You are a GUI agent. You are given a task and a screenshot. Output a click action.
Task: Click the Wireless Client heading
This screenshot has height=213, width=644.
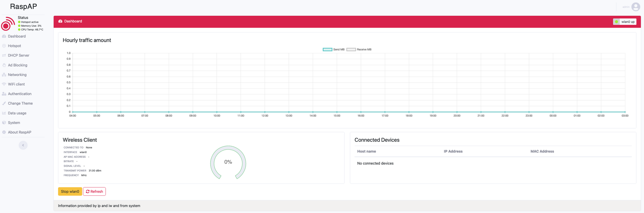click(x=80, y=140)
